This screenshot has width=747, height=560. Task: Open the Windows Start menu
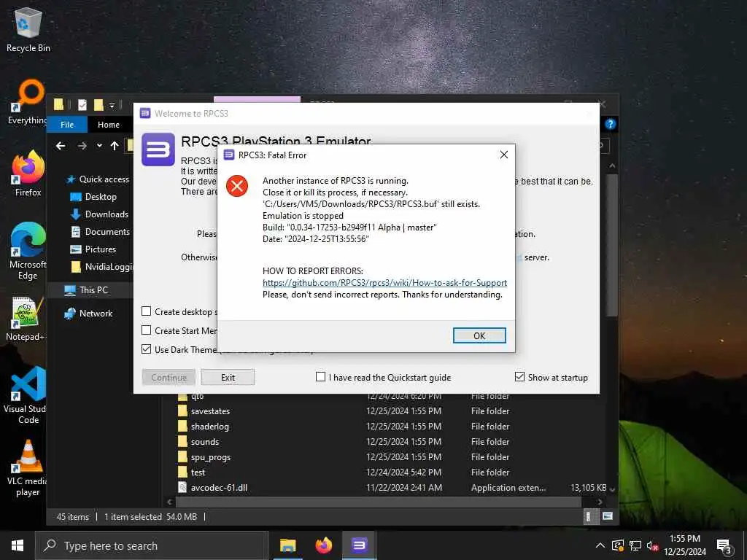point(18,545)
